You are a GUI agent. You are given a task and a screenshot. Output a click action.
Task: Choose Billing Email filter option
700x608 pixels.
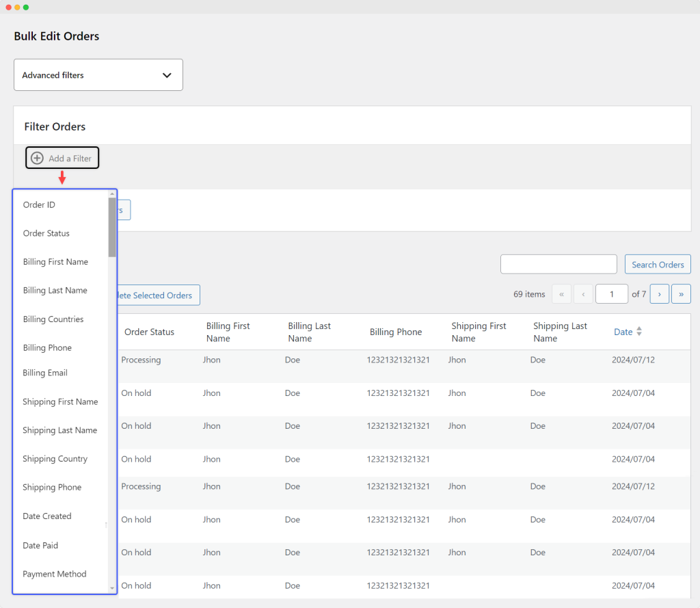tap(45, 373)
